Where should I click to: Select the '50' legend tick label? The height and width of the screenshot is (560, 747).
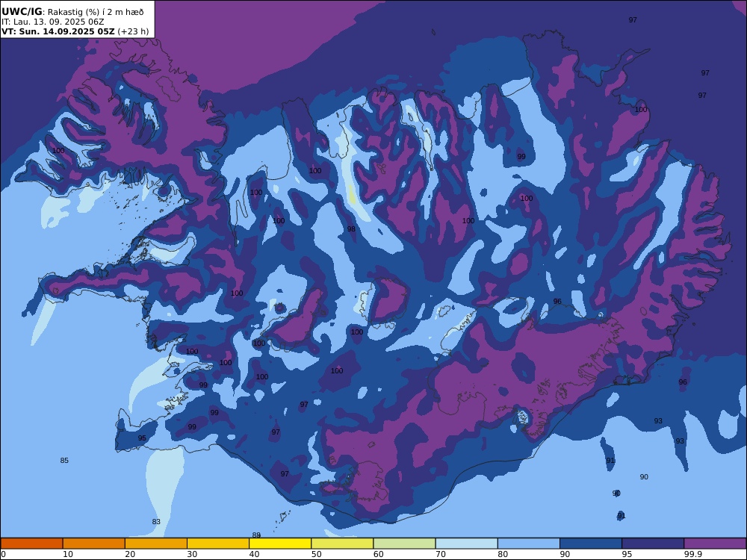[316, 554]
